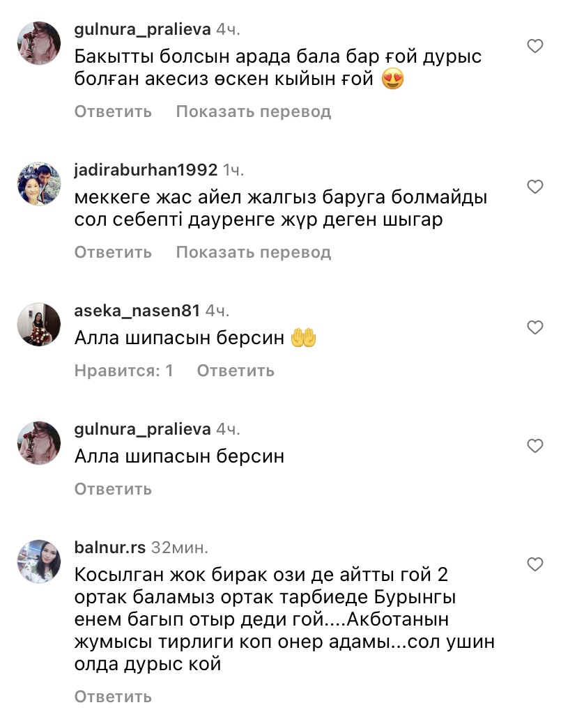Like gulnura_pralieva's second comment 'Алла шипасын берсин'
This screenshot has height=728, width=577.
[x=535, y=446]
